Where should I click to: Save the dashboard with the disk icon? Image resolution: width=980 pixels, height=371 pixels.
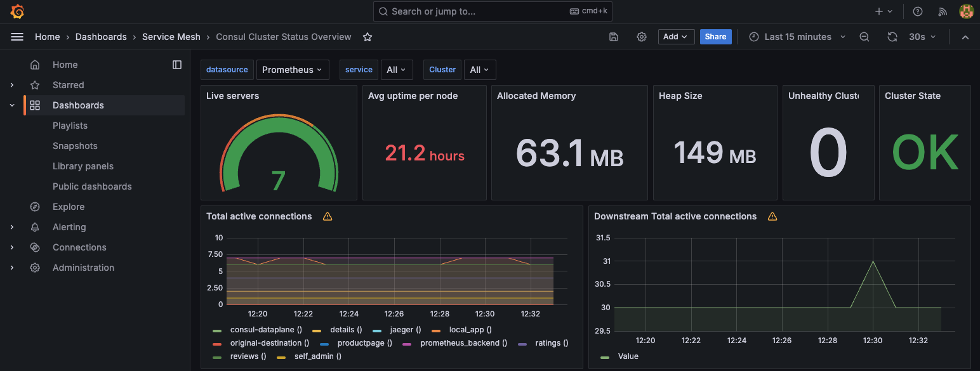pos(614,37)
